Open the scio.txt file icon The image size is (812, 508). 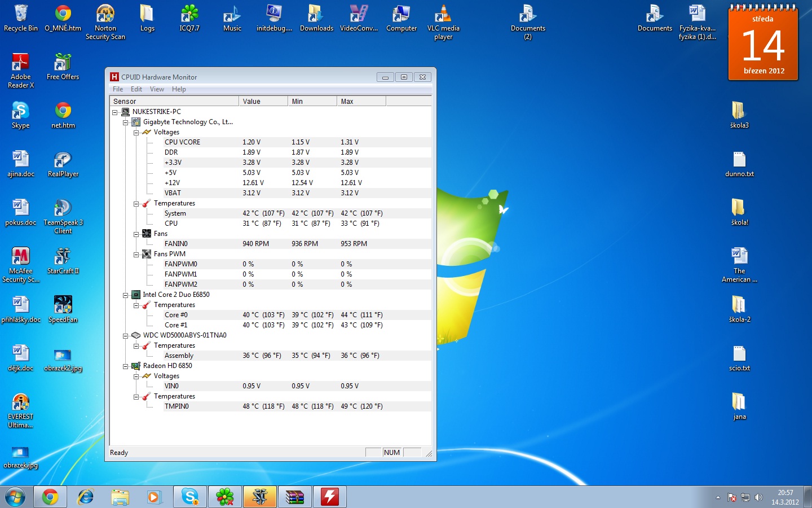pos(739,358)
